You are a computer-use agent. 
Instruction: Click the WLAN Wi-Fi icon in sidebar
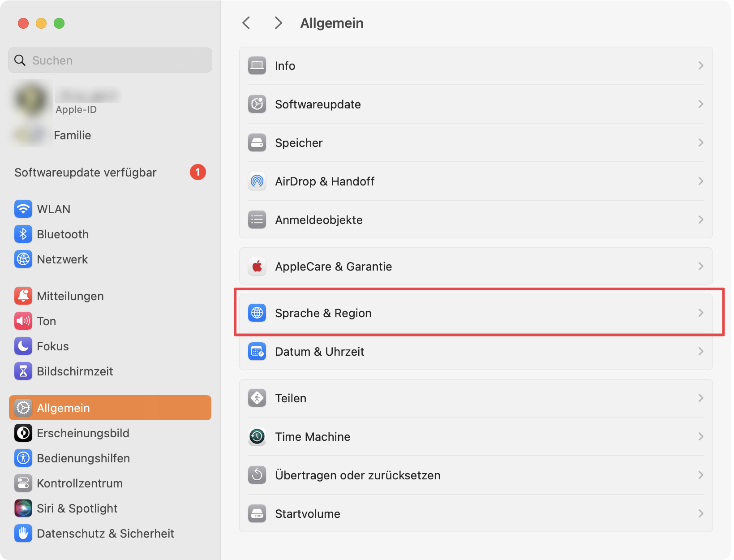coord(23,209)
